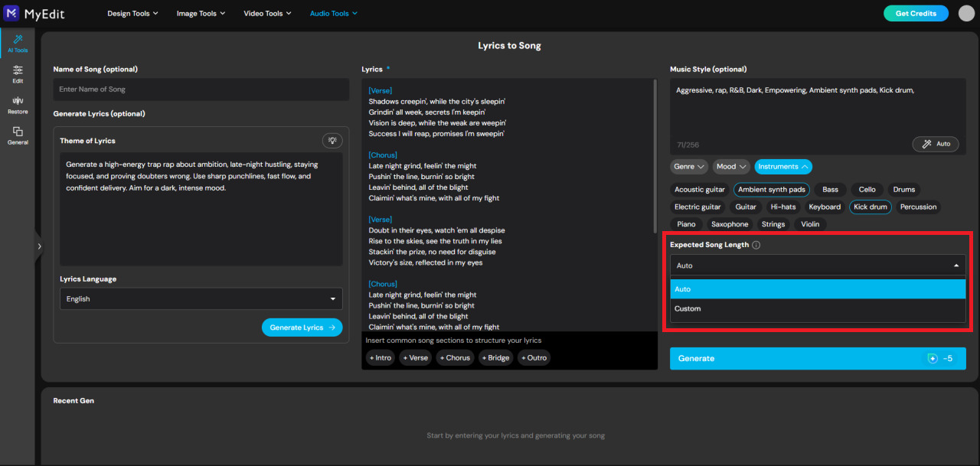Open the Lyrics Language dropdown

[x=201, y=299]
